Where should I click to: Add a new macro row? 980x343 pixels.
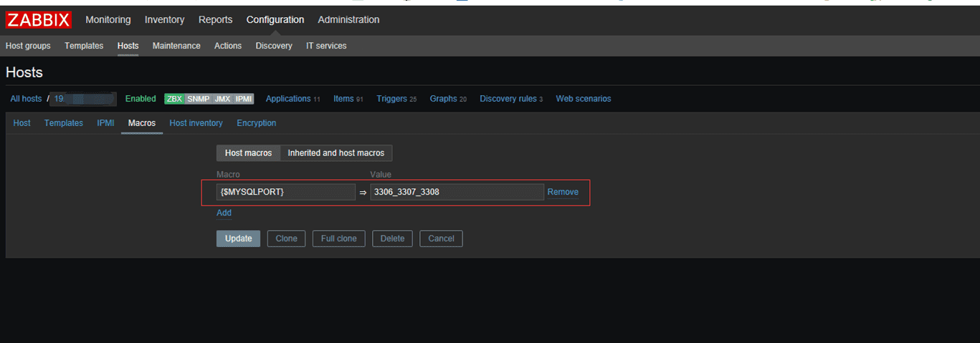224,213
